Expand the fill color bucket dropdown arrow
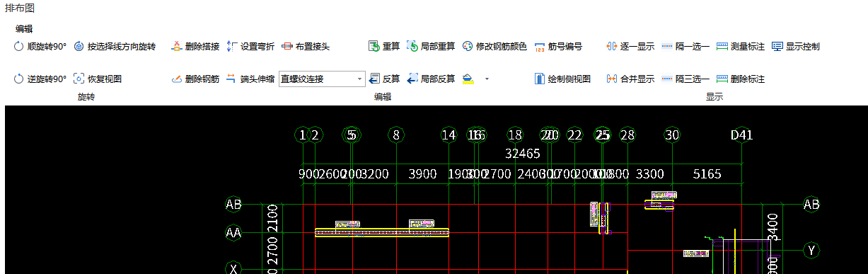This screenshot has height=274, width=868. click(x=487, y=79)
